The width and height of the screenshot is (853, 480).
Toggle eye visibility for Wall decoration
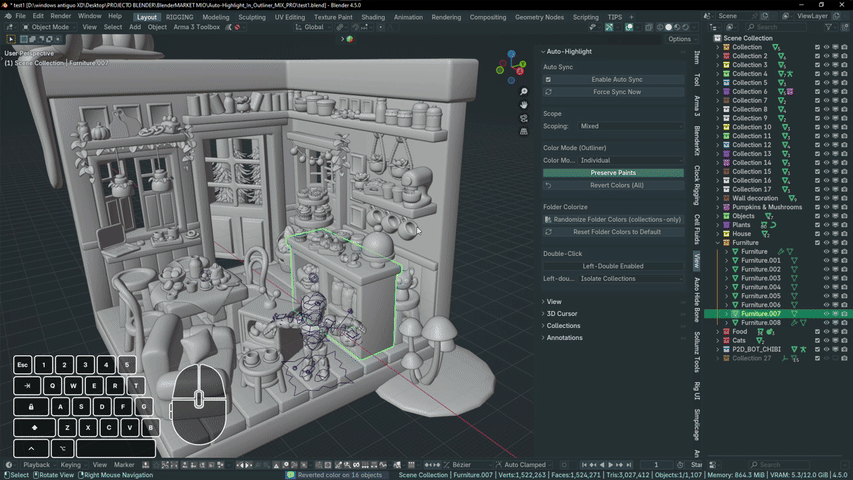pyautogui.click(x=826, y=199)
